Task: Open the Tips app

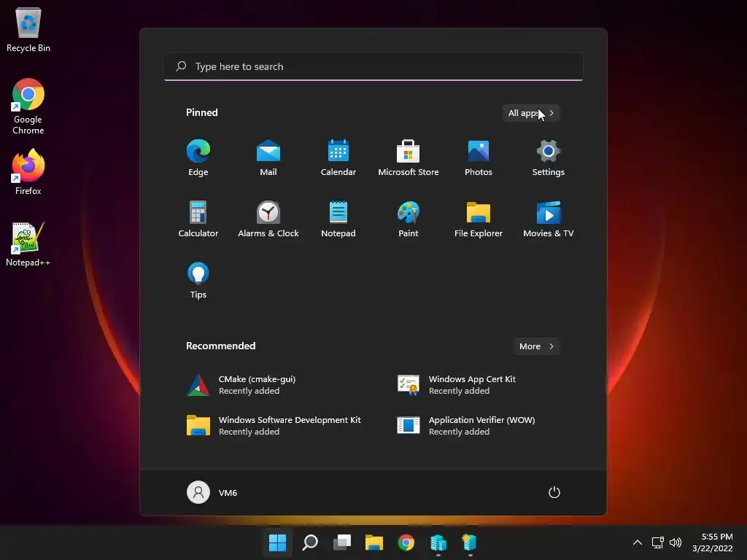Action: click(198, 281)
